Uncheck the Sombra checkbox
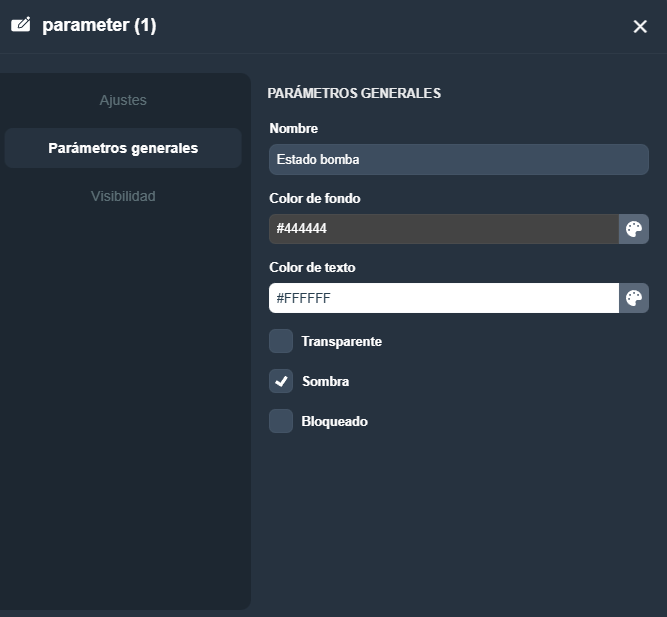 click(x=281, y=381)
